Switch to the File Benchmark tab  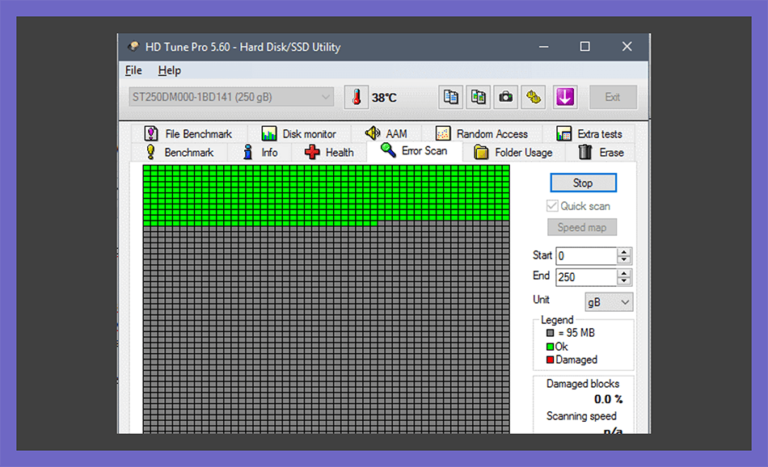(x=189, y=133)
